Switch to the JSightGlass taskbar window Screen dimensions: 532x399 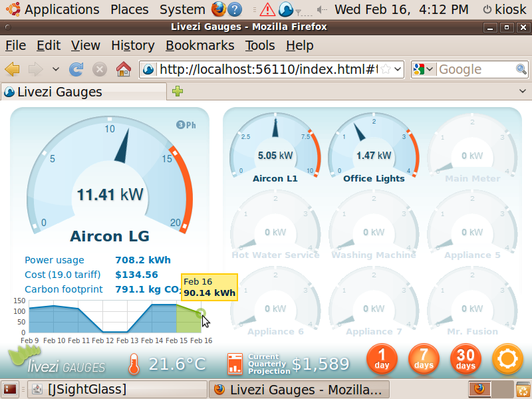click(117, 389)
